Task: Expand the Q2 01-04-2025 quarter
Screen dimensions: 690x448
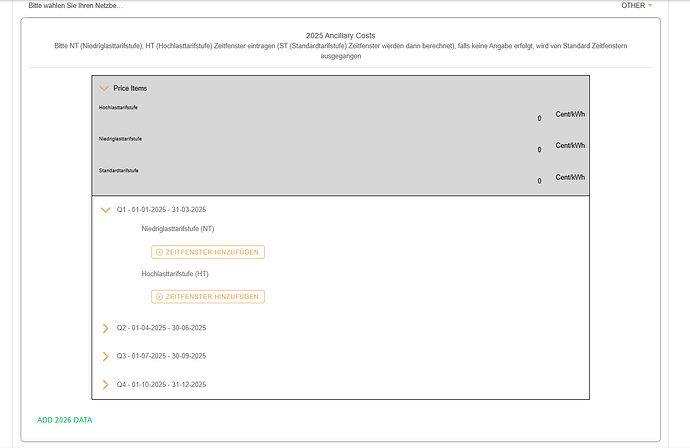Action: click(105, 328)
